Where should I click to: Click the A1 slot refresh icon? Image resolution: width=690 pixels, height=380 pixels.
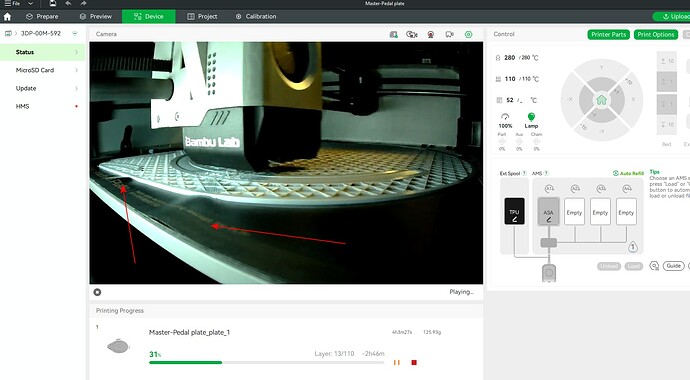pos(549,189)
